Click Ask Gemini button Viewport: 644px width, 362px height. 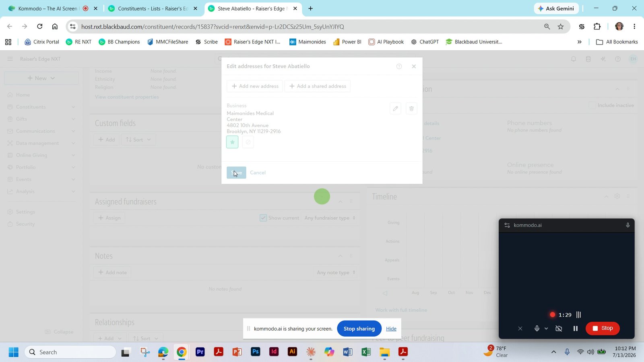pos(556,8)
